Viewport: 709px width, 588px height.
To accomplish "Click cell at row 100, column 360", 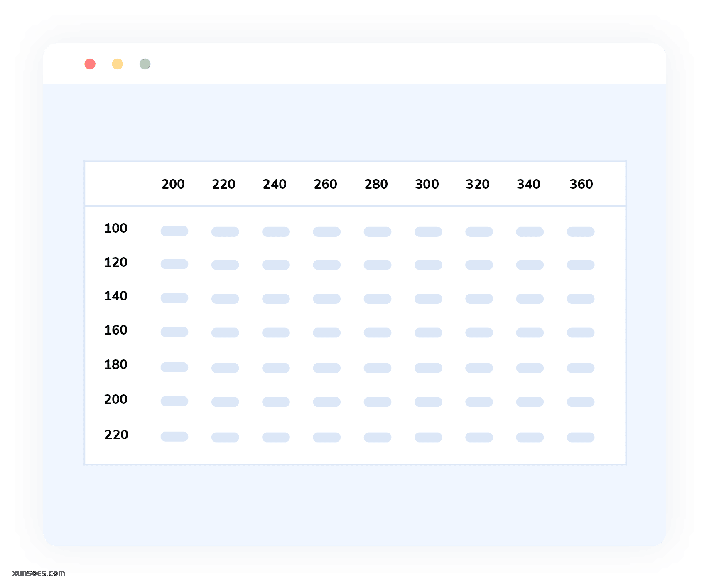I will [581, 232].
